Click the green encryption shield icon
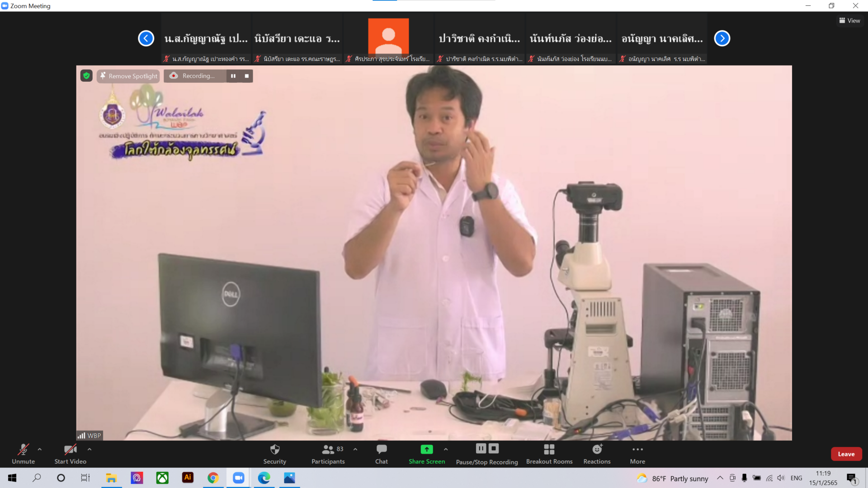Viewport: 868px width, 488px height. click(86, 76)
